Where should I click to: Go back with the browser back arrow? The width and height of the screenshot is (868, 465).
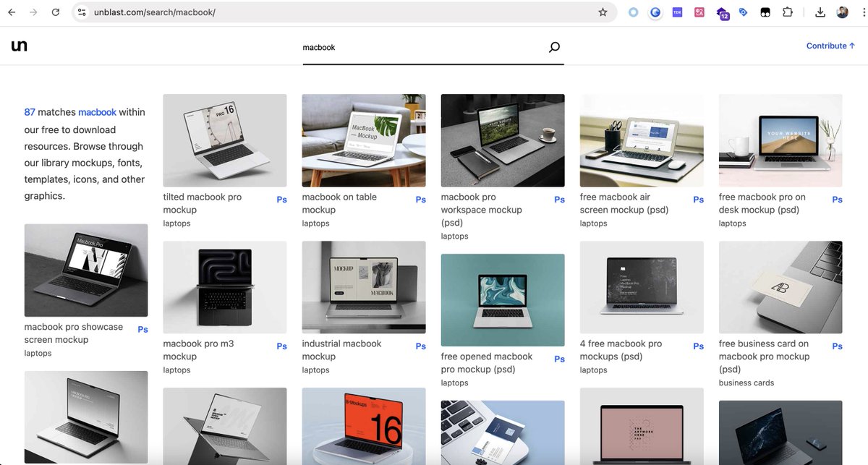coord(12,12)
